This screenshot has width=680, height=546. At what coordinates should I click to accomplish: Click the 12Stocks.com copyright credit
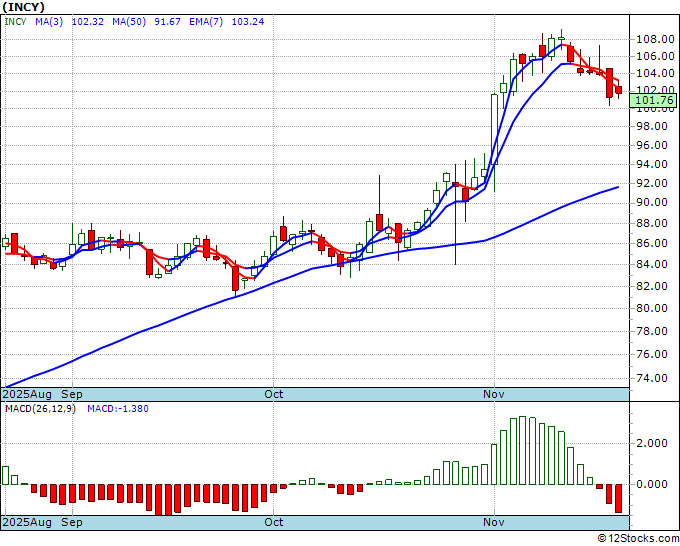point(638,538)
